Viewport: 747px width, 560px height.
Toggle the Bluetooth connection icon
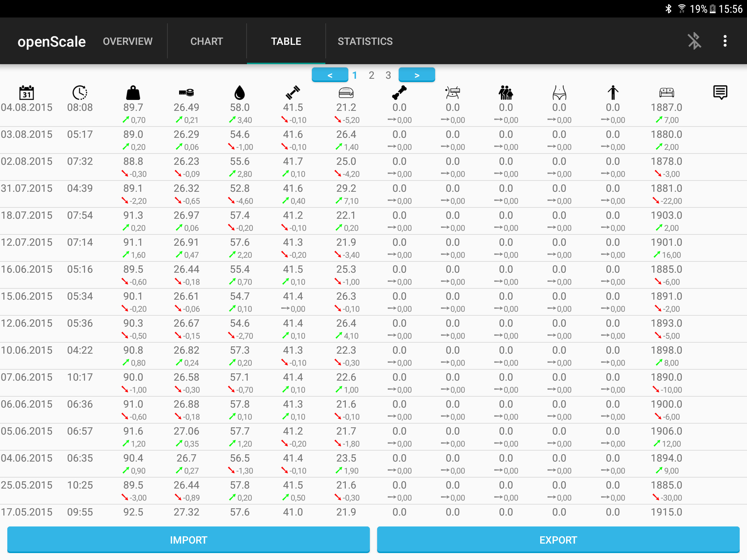[694, 41]
